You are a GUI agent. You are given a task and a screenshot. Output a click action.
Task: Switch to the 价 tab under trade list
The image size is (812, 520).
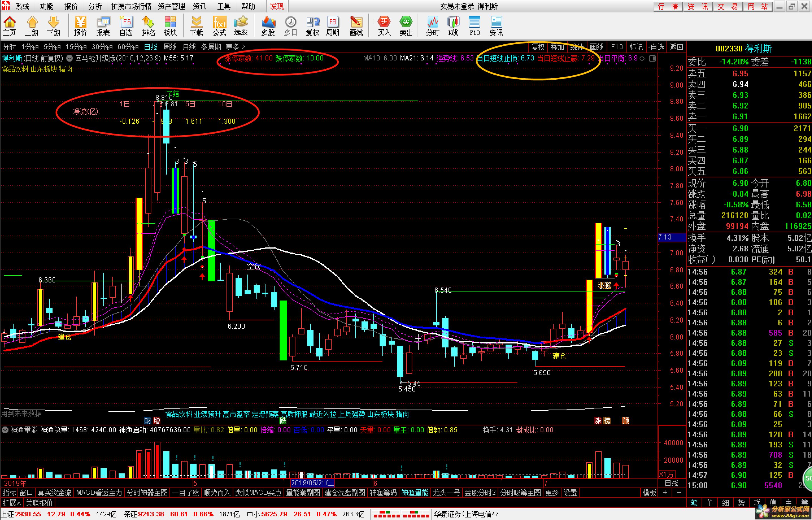[709, 503]
